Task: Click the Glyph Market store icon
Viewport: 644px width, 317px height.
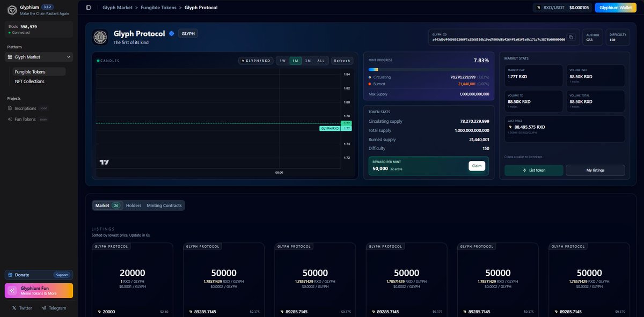Action: pyautogui.click(x=10, y=57)
